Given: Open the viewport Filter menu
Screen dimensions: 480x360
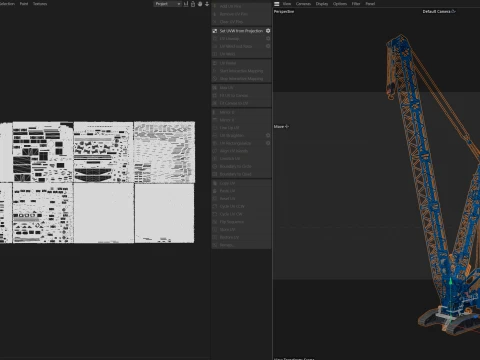Looking at the screenshot, I should [x=356, y=4].
